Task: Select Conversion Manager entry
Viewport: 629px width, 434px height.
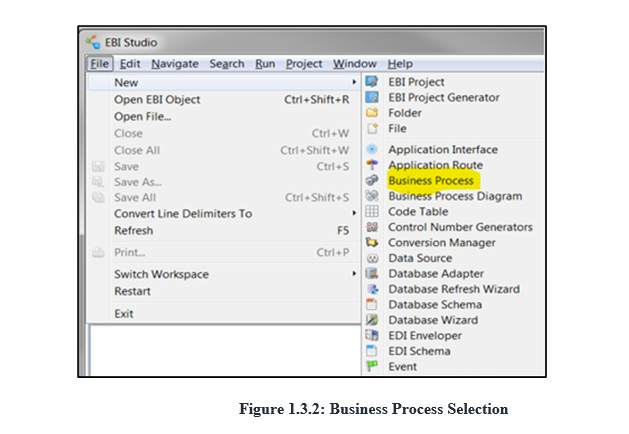Action: click(x=442, y=243)
